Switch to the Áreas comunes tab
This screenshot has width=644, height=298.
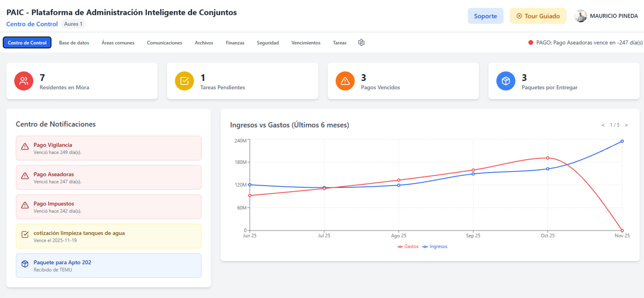118,43
